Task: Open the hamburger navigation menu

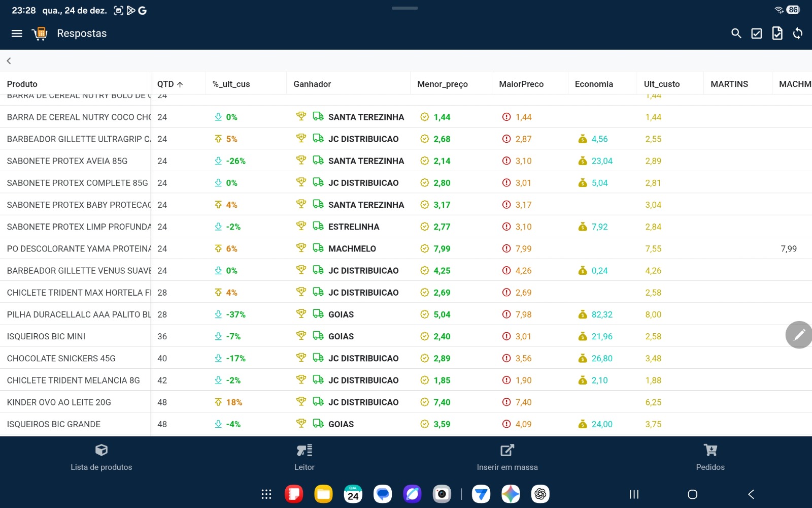Action: coord(17,34)
